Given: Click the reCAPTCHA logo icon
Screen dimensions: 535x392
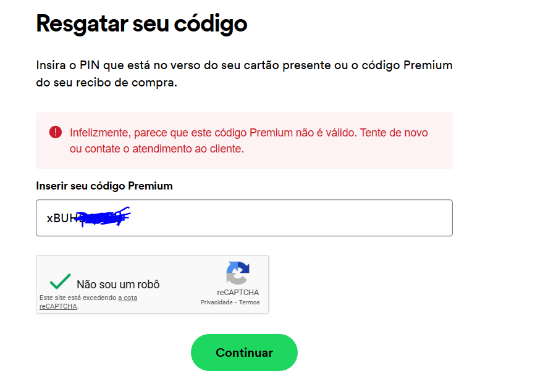Looking at the screenshot, I should pos(238,272).
